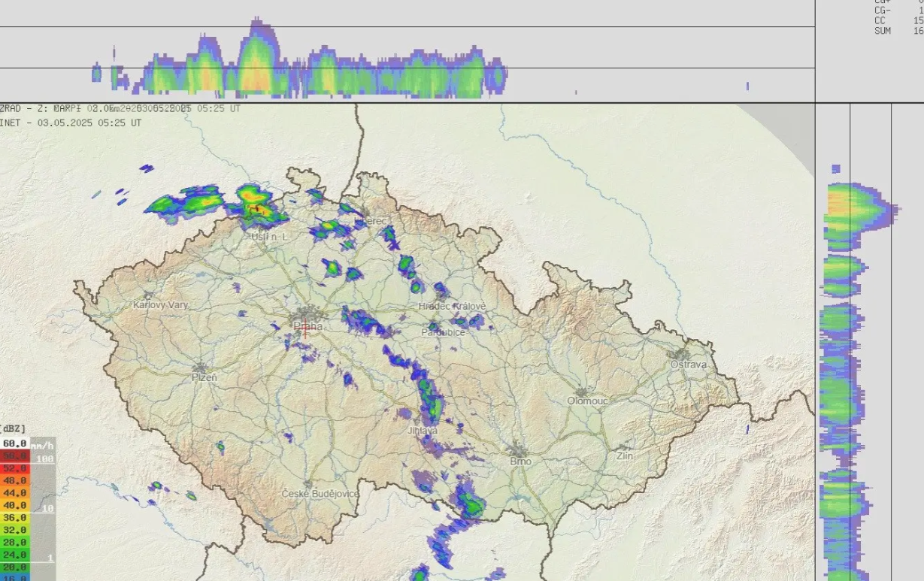Screen dimensions: 924x581
Task: Click the Hradec Králové city label
Action: point(453,306)
